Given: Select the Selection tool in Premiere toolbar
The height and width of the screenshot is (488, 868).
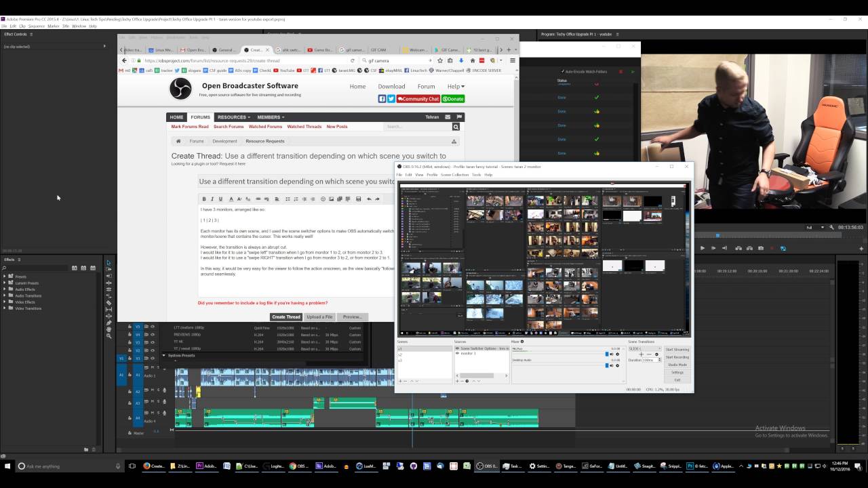Looking at the screenshot, I should (x=109, y=263).
